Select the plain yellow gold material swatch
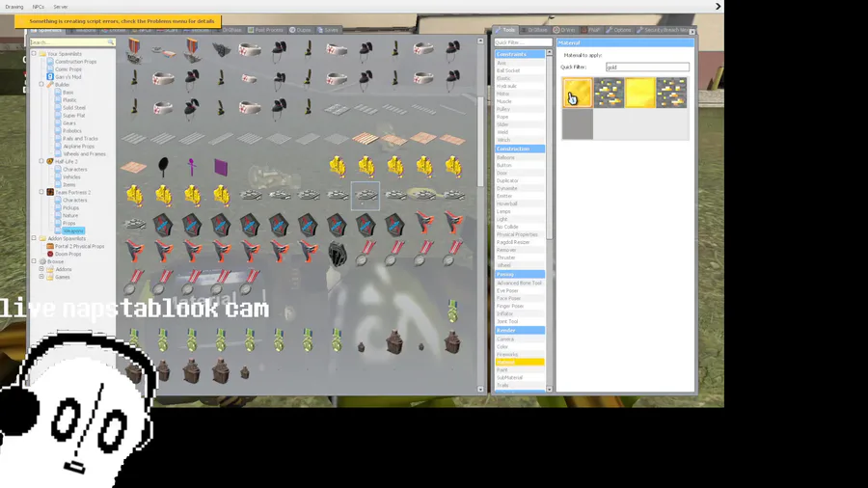This screenshot has height=488, width=868. (x=640, y=93)
